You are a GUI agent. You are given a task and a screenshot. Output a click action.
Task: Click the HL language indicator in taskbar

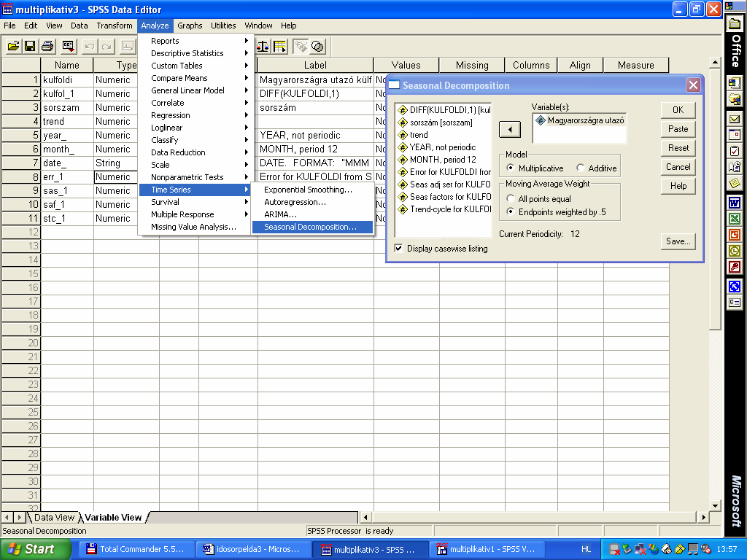pyautogui.click(x=586, y=549)
